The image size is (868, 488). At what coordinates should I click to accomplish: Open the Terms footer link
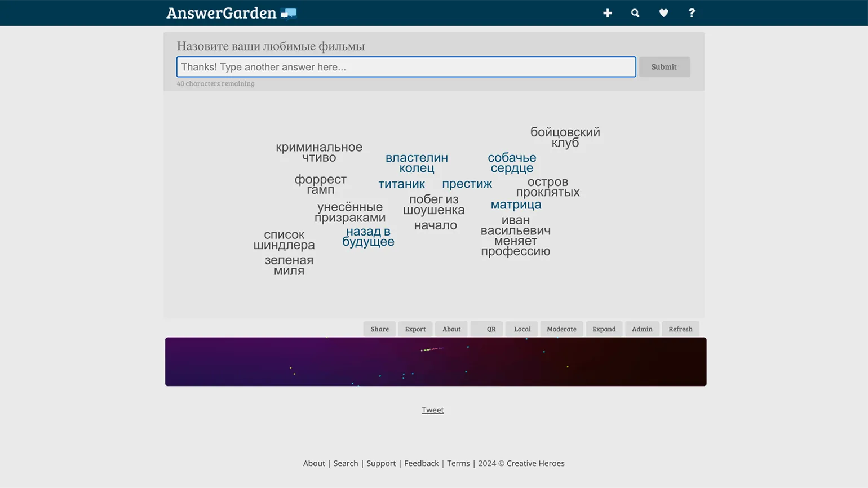pos(458,463)
